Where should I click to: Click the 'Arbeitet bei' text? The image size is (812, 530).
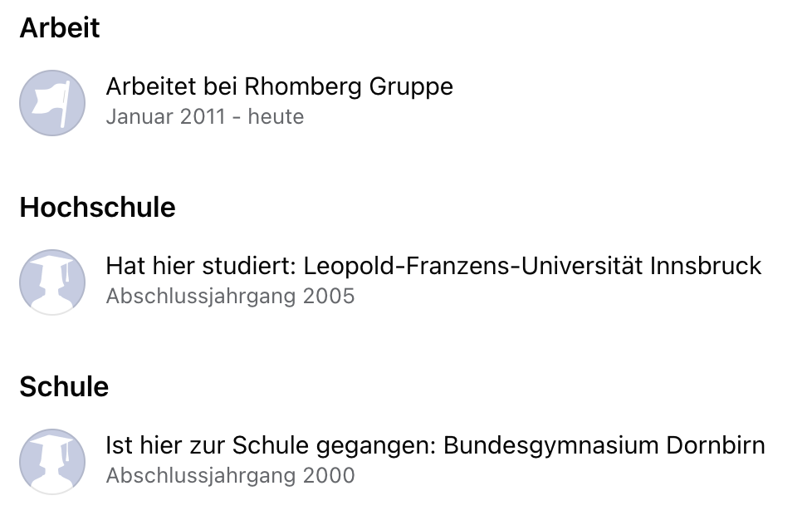[172, 86]
